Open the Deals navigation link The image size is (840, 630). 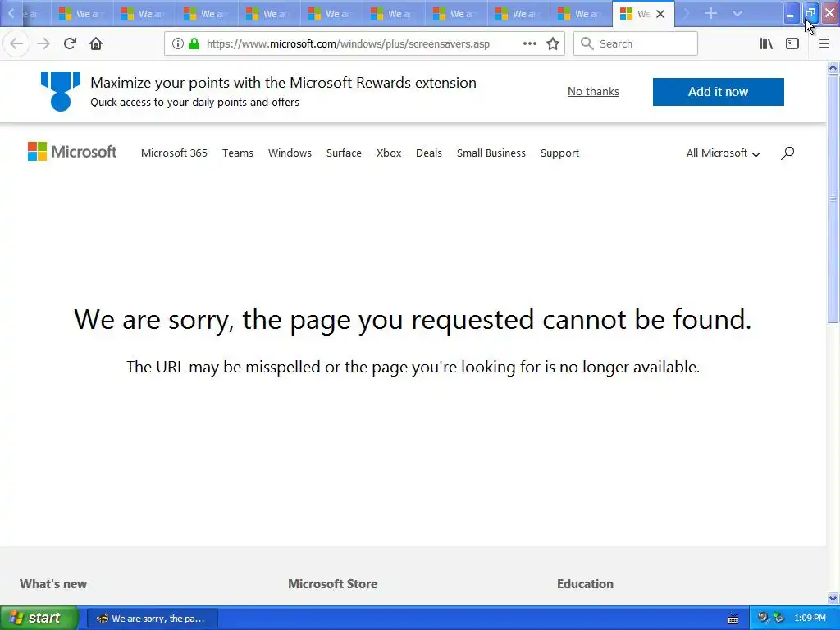click(x=429, y=153)
